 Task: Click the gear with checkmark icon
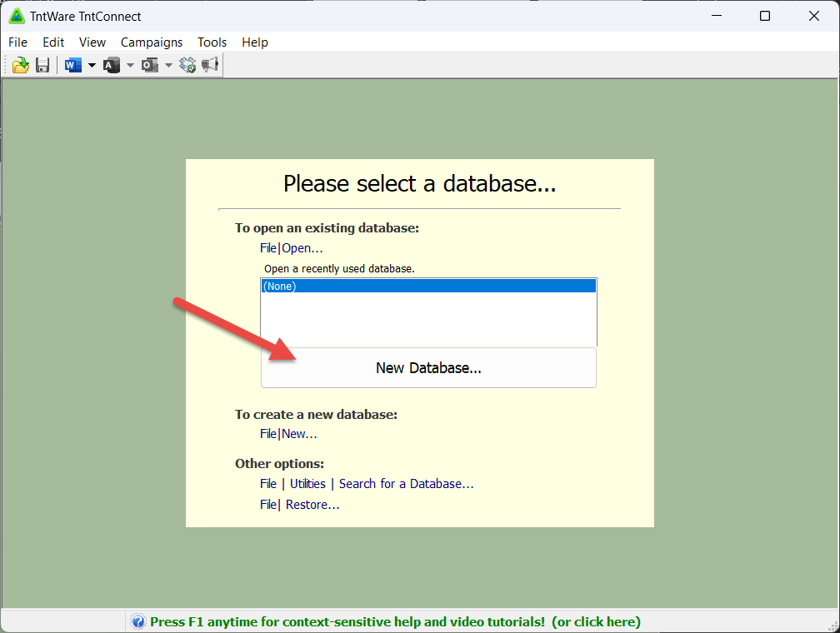tap(187, 65)
